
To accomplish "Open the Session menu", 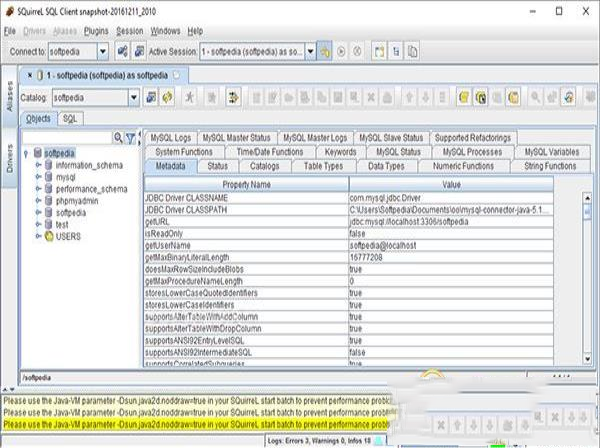I will click(130, 31).
